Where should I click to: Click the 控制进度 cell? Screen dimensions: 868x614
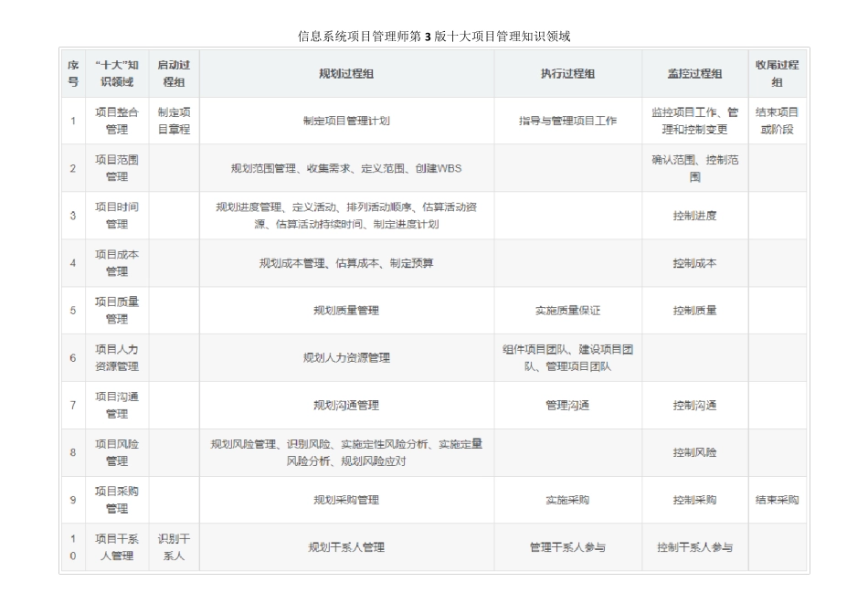point(694,216)
